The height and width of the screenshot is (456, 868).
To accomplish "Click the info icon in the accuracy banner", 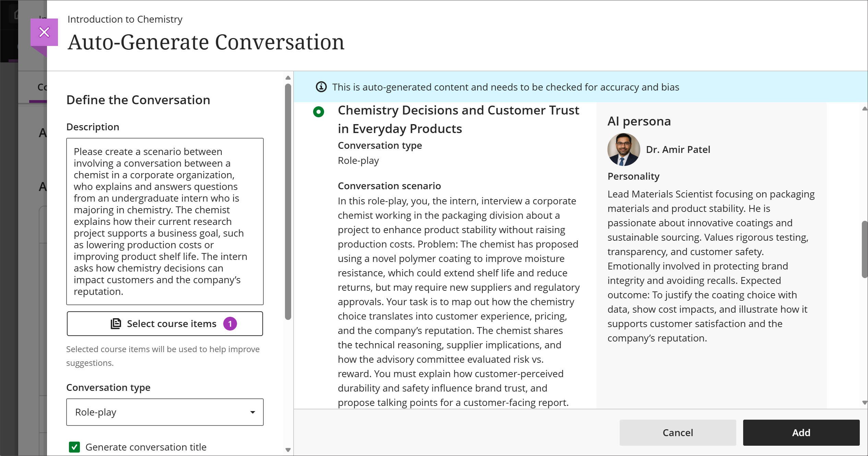I will (x=321, y=87).
